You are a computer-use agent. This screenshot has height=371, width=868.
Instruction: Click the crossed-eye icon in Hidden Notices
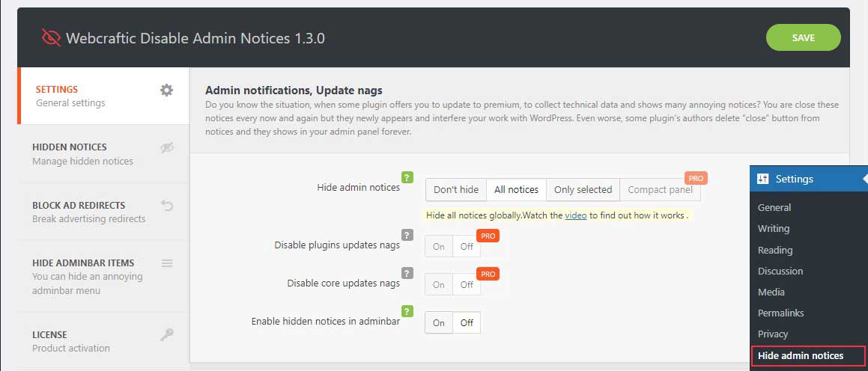click(x=167, y=147)
